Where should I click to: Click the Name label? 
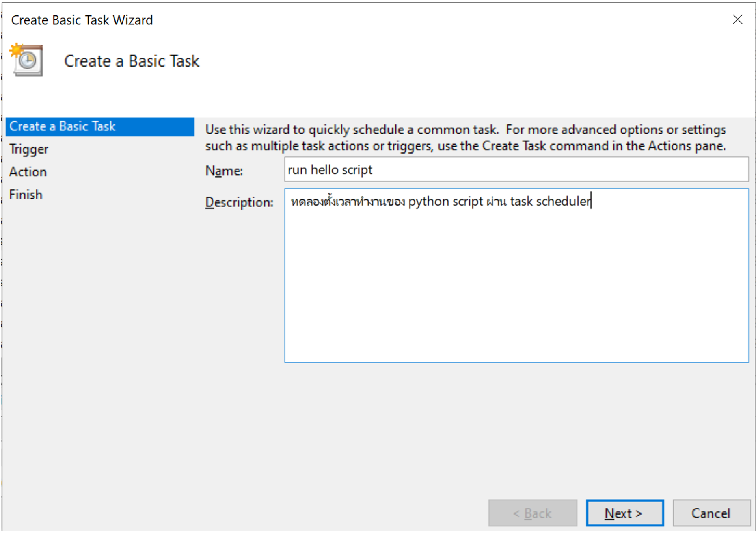pyautogui.click(x=224, y=171)
